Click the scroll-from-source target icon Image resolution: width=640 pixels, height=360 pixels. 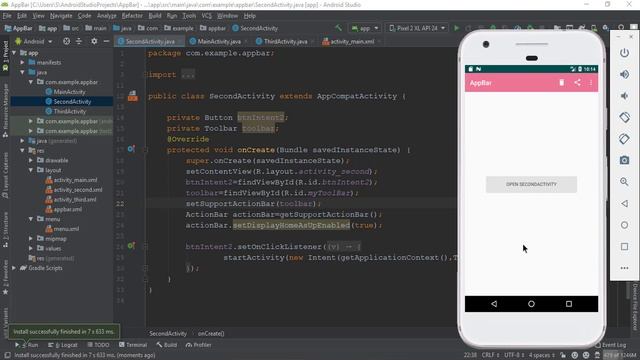66,41
